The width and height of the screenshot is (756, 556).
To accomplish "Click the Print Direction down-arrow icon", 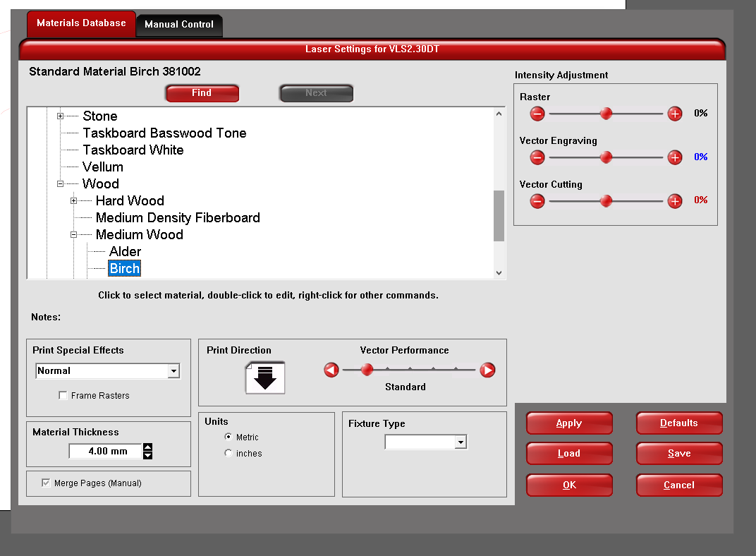I will click(265, 377).
